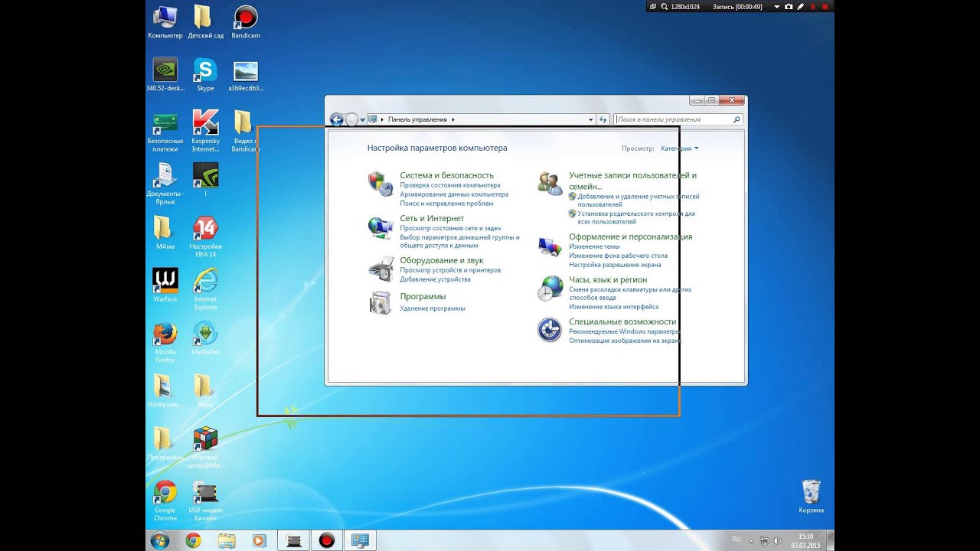Click the volume speaker tray icon
Image resolution: width=980 pixels, height=551 pixels.
click(x=778, y=540)
